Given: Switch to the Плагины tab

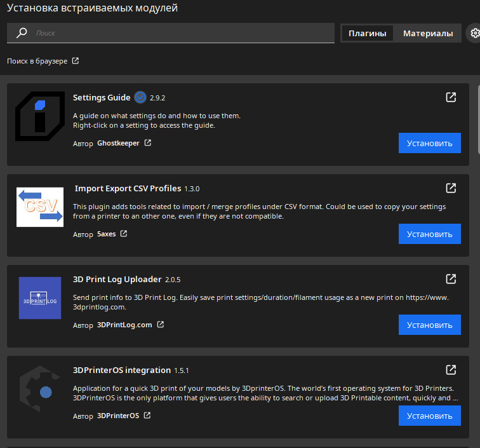Looking at the screenshot, I should click(x=368, y=34).
